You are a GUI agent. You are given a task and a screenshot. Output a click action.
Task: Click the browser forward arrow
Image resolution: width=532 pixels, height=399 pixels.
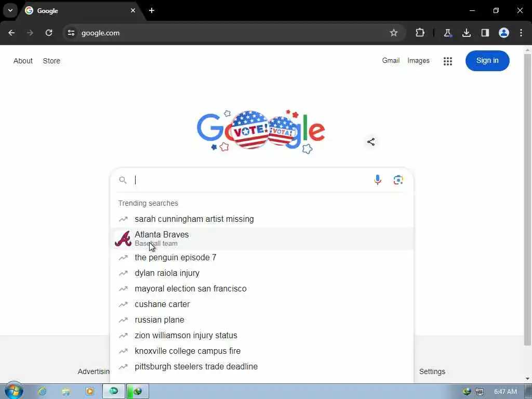30,33
